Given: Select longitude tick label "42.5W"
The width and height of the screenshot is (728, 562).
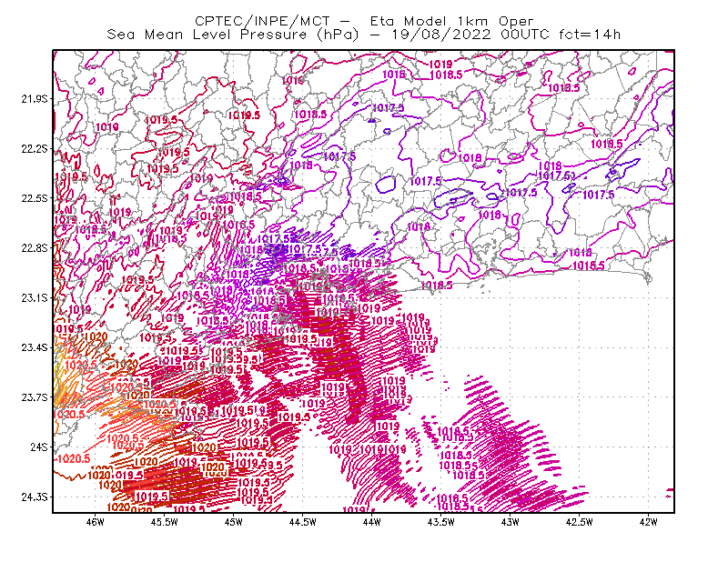Looking at the screenshot, I should click(x=580, y=522).
